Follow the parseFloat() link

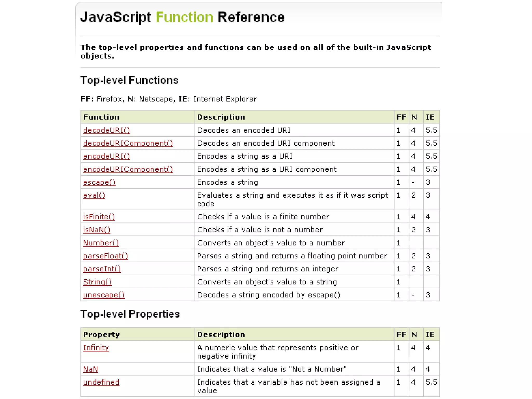point(105,256)
